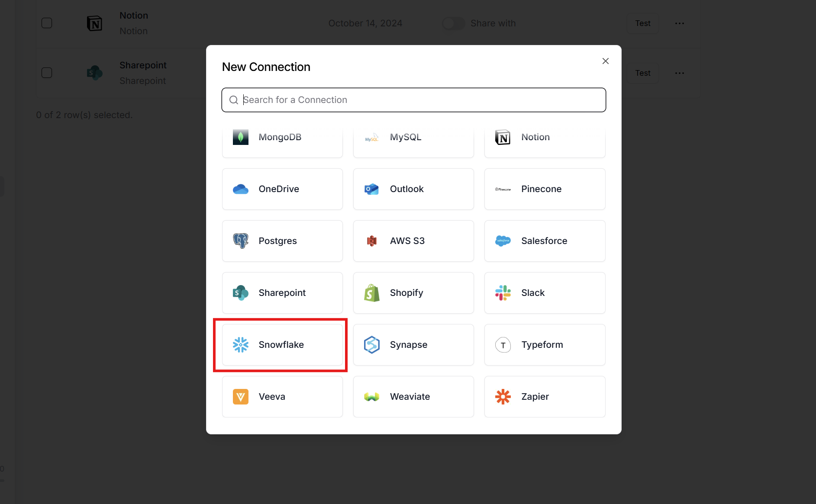Pick the Salesforce label
The image size is (816, 504).
[544, 241]
